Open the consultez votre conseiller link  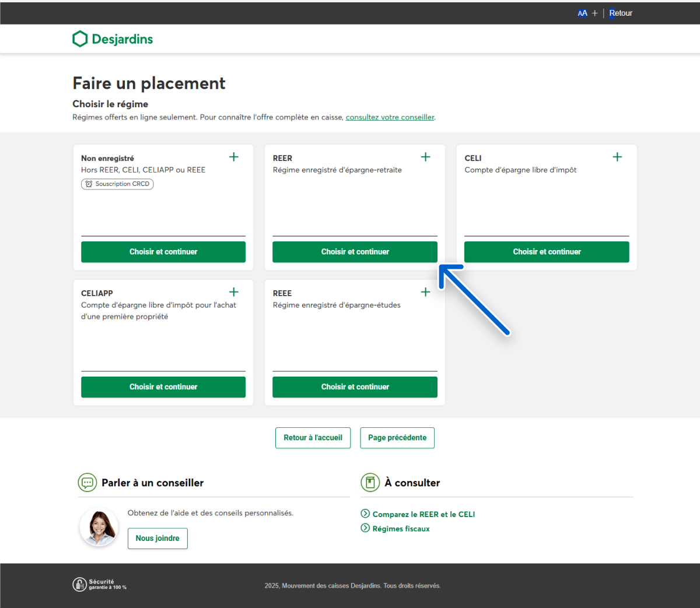(x=390, y=117)
